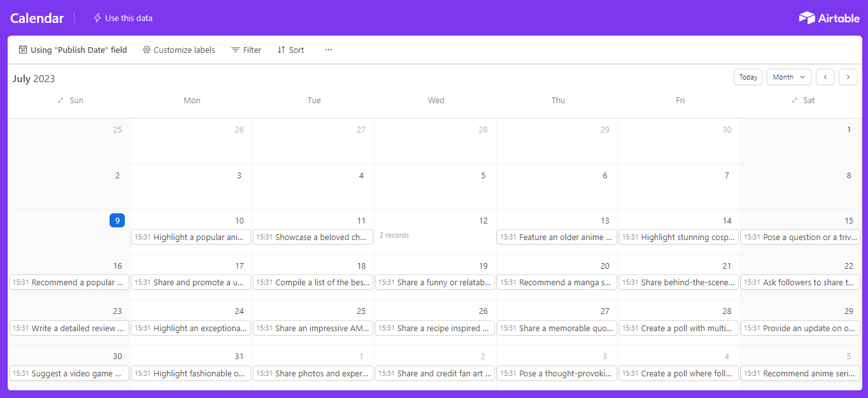868x398 pixels.
Task: Open the Month view dropdown
Action: [x=789, y=77]
